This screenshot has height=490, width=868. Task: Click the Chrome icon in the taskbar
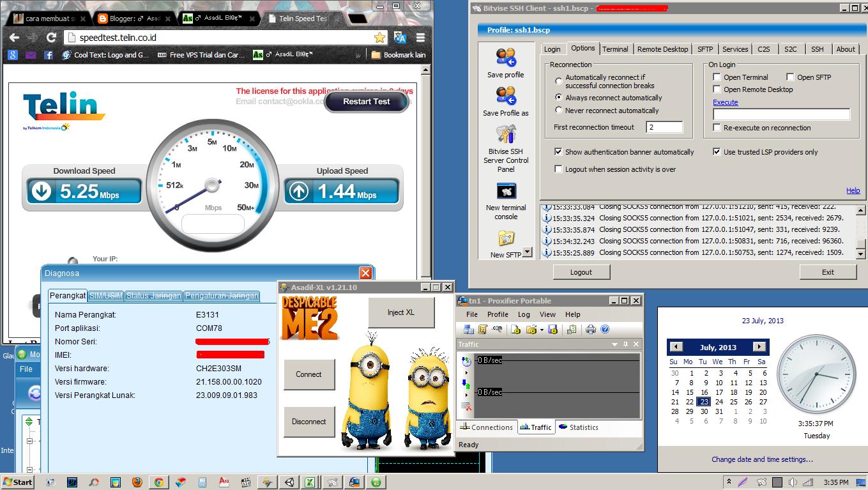click(x=158, y=482)
